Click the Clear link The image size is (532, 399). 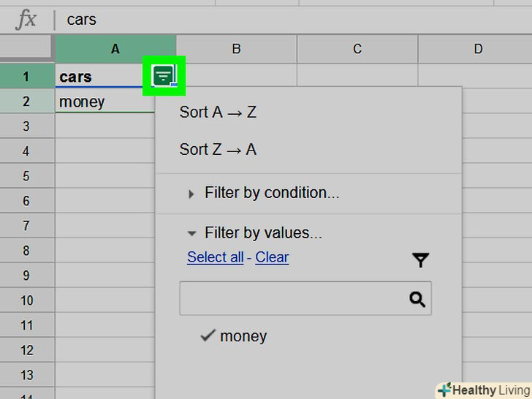272,257
